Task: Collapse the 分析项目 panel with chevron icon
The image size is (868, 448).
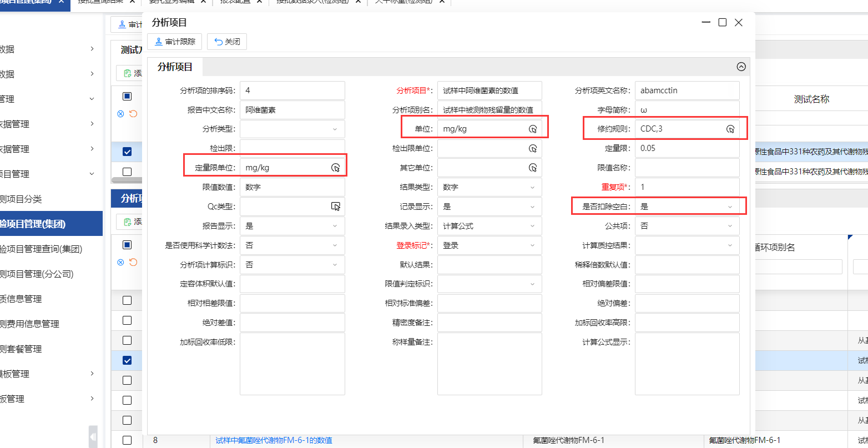Action: pos(741,67)
